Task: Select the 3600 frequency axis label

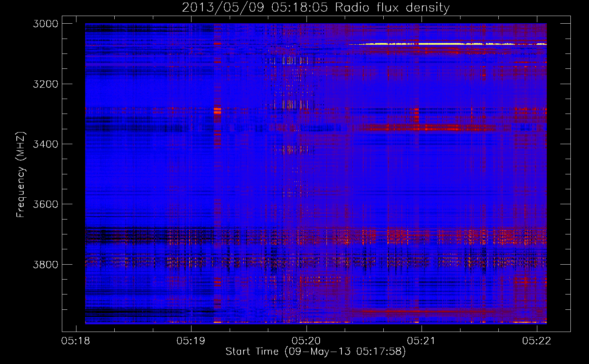Action: point(46,204)
